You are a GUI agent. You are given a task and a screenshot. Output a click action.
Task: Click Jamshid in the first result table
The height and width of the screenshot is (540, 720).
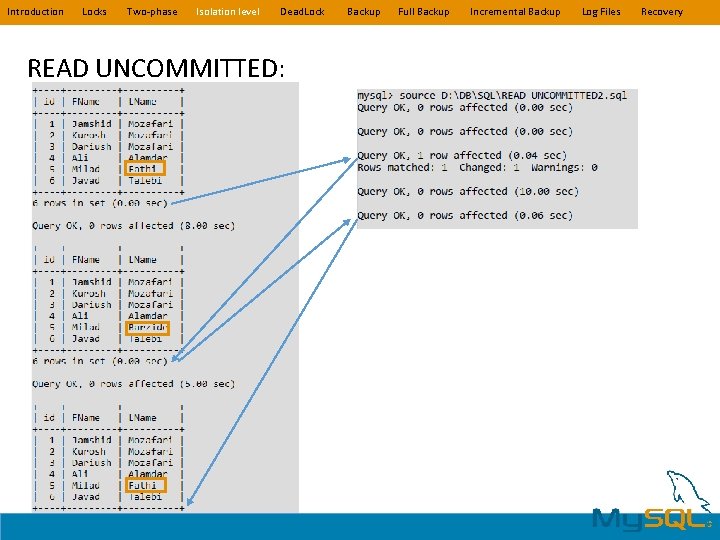tap(91, 124)
